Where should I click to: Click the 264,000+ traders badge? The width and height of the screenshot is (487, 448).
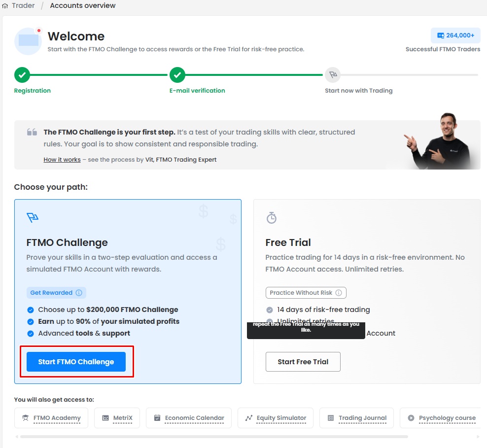(455, 35)
